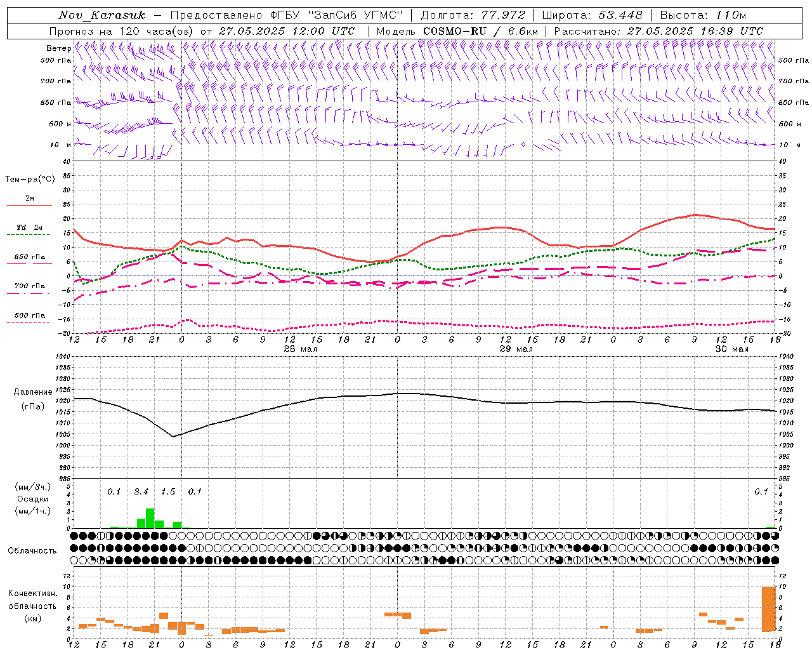This screenshot has width=812, height=650.
Task: Click the 'Ветер' wind panel label
Action: [58, 48]
